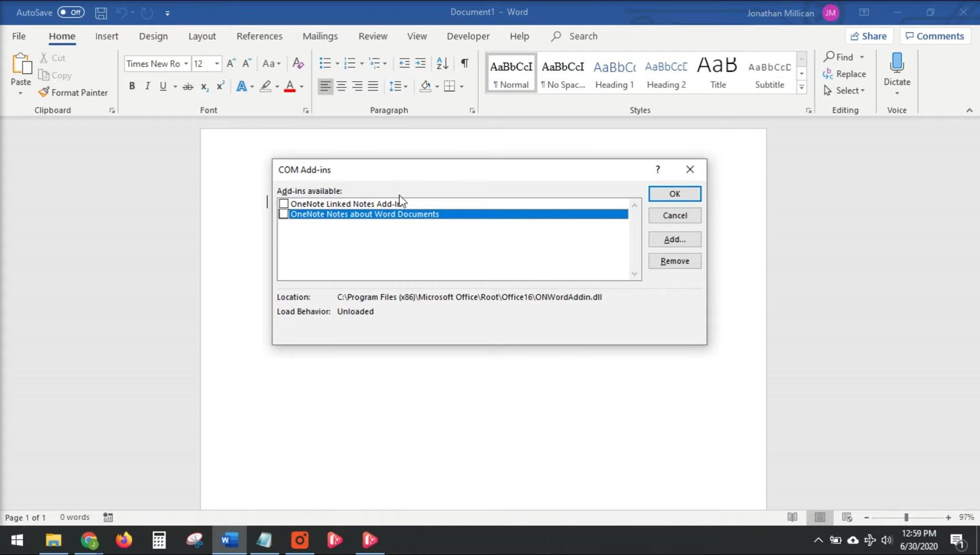Apply Superscript formatting
This screenshot has width=980, height=555.
pos(220,86)
